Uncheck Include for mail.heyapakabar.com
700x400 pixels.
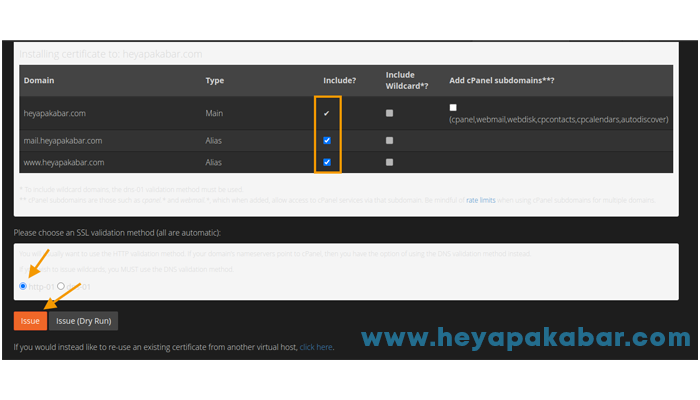pos(327,141)
